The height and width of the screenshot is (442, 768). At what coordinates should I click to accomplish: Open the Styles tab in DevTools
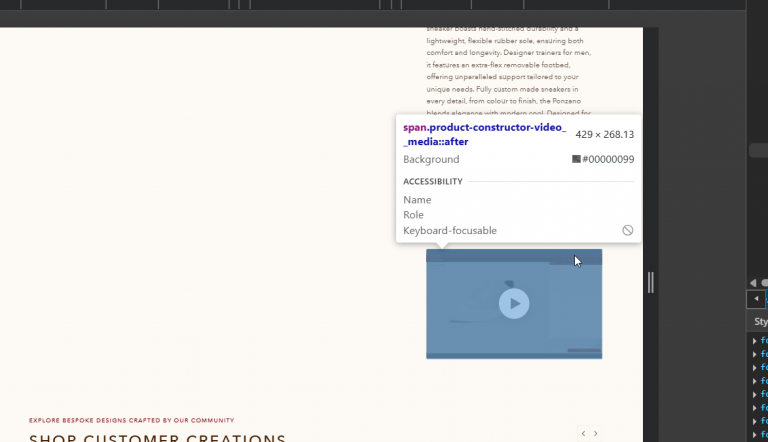(x=761, y=321)
